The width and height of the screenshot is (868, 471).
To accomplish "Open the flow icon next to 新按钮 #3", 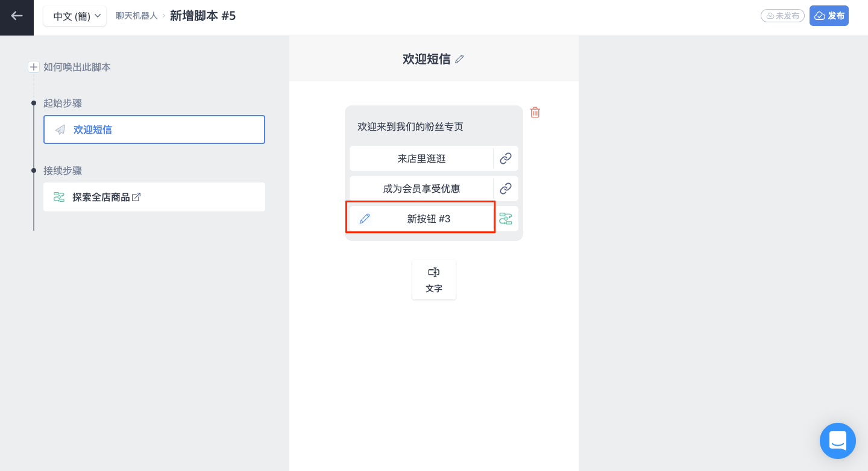I will tap(506, 219).
